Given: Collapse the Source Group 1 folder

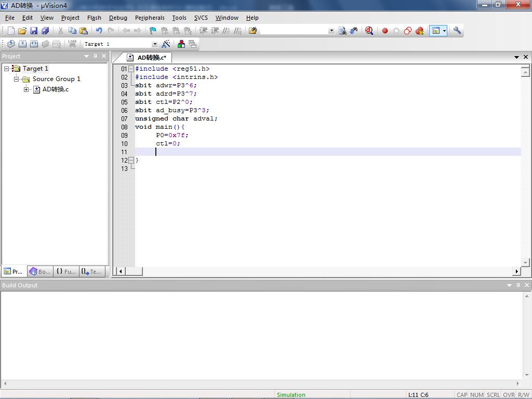Looking at the screenshot, I should (x=17, y=79).
